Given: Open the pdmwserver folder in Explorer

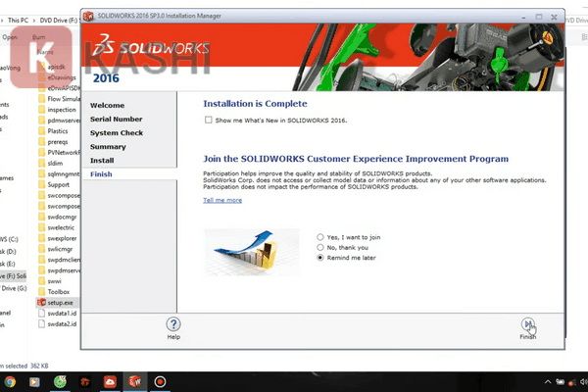Looking at the screenshot, I should [x=59, y=121].
